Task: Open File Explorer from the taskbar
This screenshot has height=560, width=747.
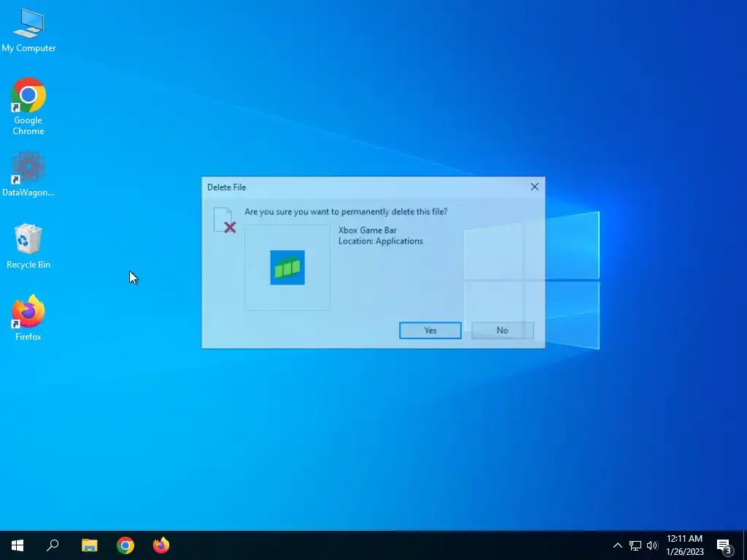Action: coord(89,545)
